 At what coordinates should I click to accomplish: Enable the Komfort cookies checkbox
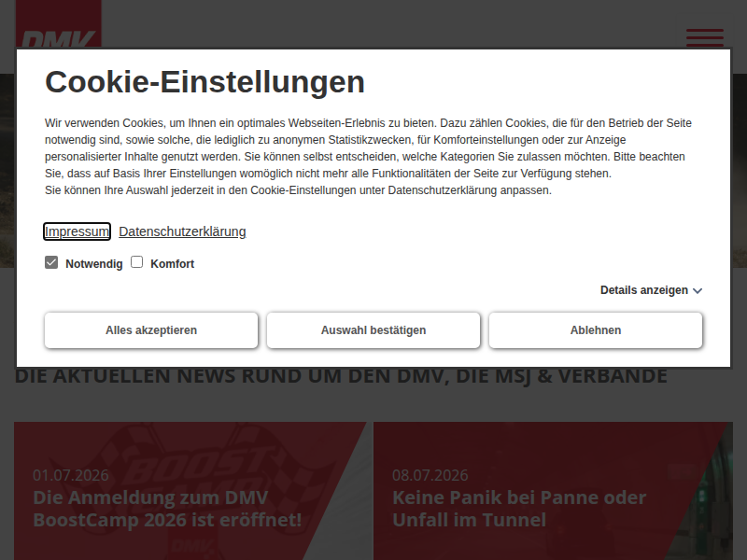pyautogui.click(x=136, y=262)
